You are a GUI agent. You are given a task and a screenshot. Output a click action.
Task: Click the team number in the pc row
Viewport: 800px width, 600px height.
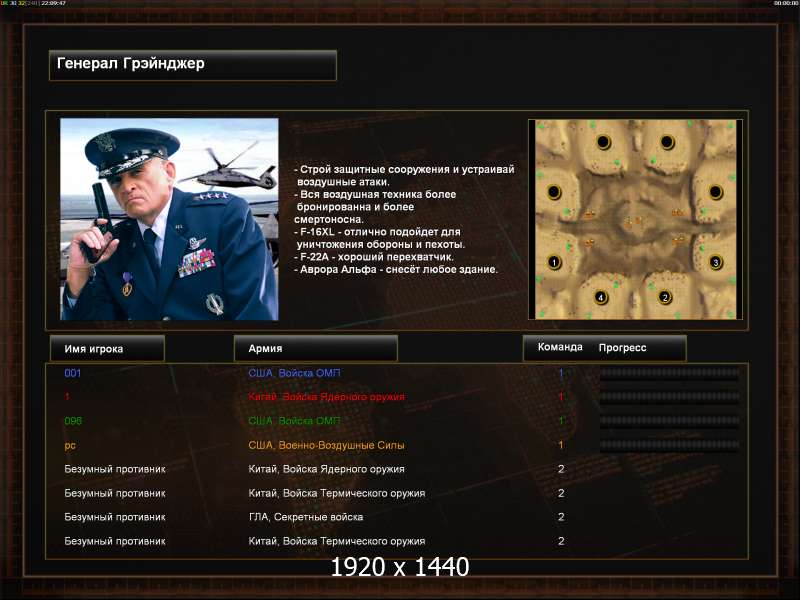pos(561,445)
